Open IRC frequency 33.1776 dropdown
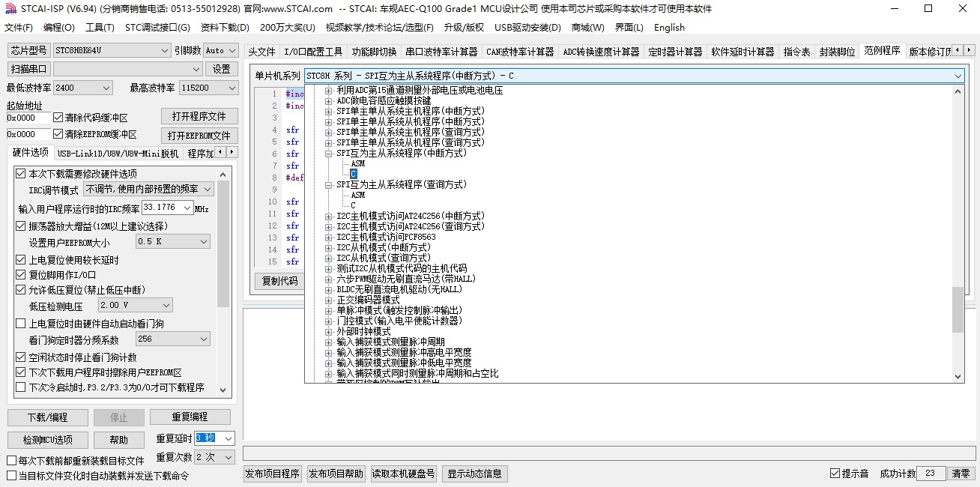Image resolution: width=980 pixels, height=487 pixels. pos(167,208)
